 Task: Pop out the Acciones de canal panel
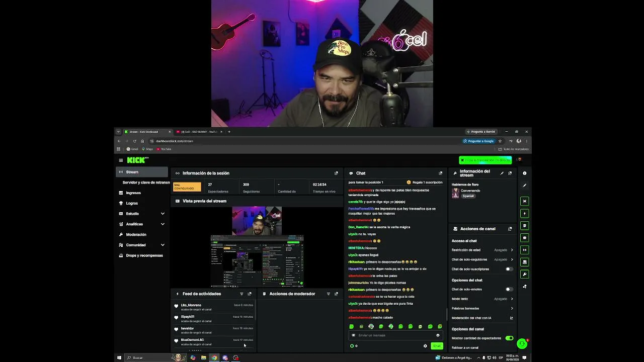[x=510, y=229]
